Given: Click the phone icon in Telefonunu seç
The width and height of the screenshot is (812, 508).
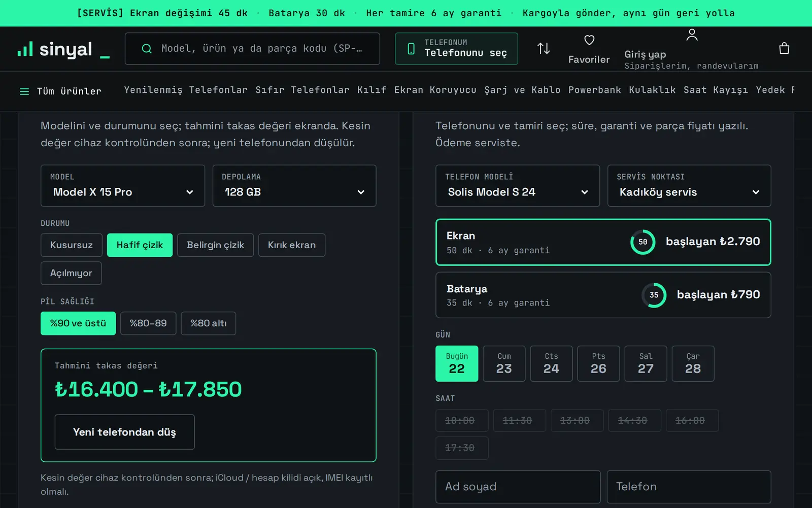Looking at the screenshot, I should (411, 49).
